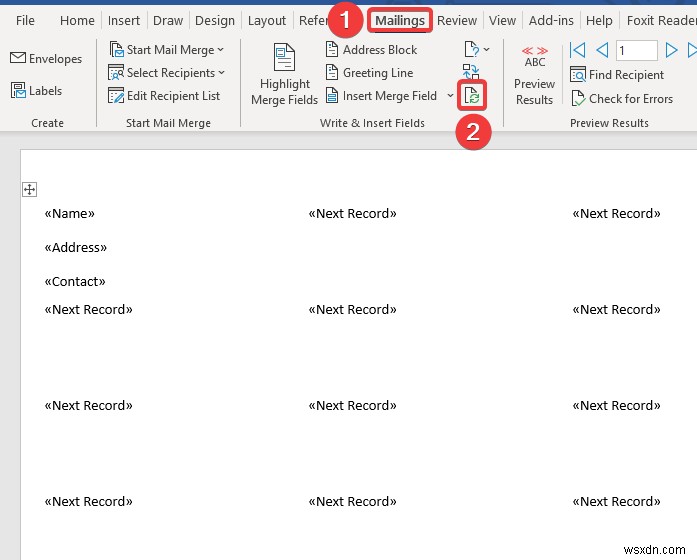
Task: Switch to the View tab
Action: pyautogui.click(x=502, y=20)
